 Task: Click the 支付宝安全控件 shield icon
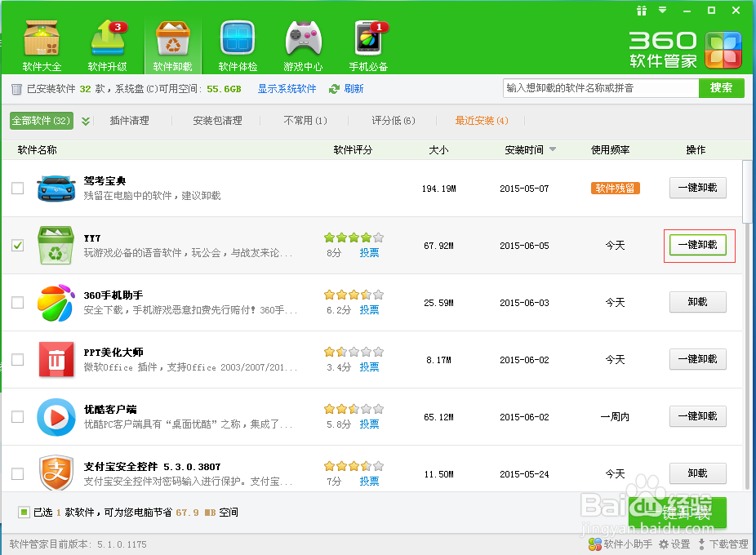[x=56, y=473]
